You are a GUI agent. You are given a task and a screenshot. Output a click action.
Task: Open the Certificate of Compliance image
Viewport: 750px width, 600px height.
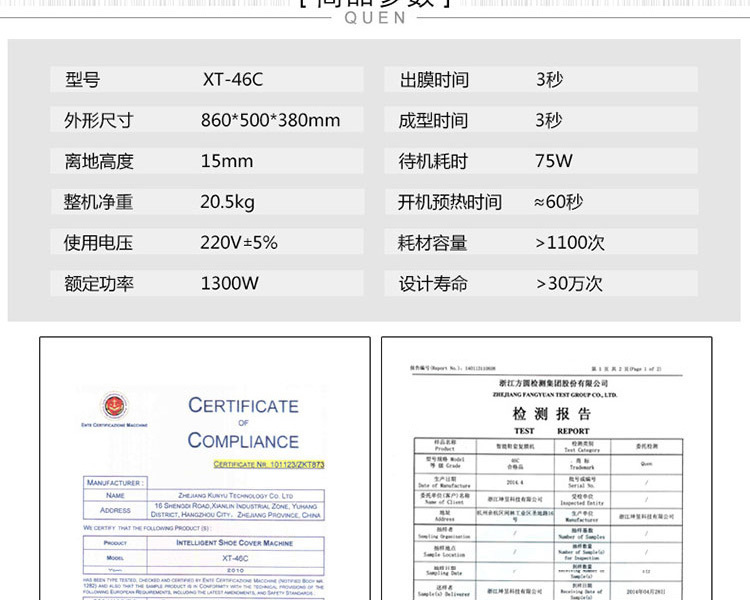point(205,468)
